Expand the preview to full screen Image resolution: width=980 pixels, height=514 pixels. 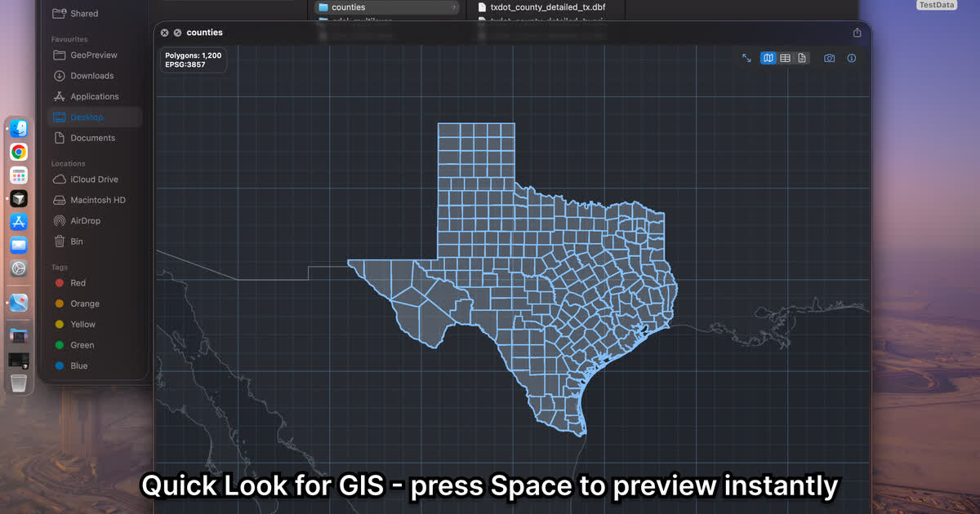[x=746, y=58]
